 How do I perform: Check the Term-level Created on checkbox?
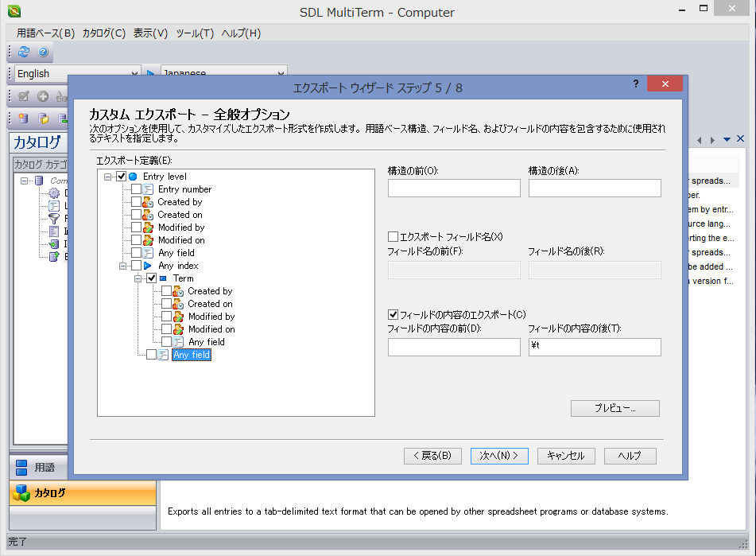[166, 304]
